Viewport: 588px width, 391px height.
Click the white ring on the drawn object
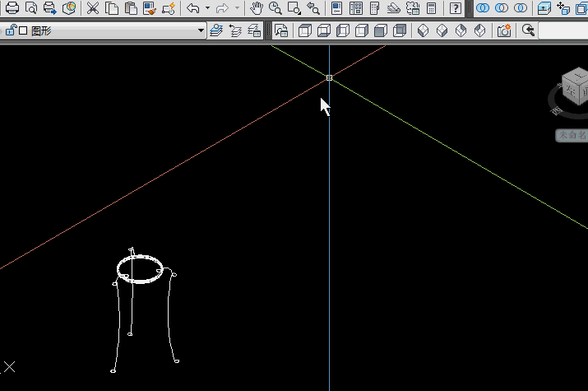(x=140, y=269)
